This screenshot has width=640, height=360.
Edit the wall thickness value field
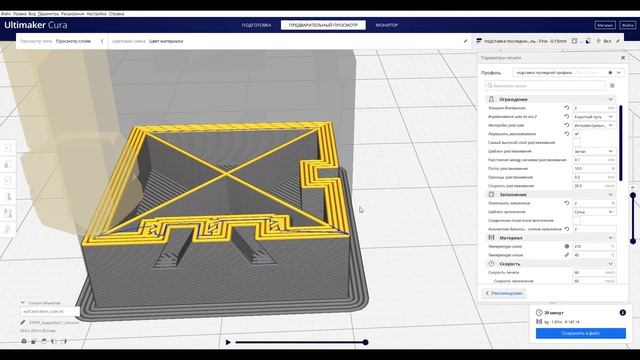[x=594, y=108]
